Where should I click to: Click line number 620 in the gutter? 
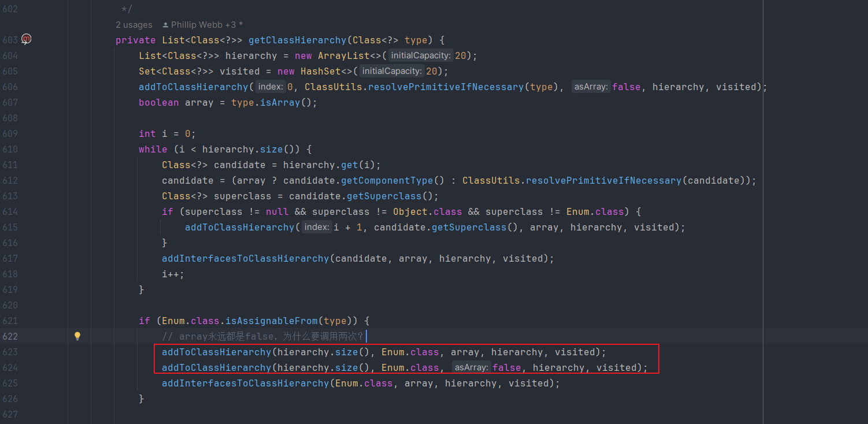point(10,305)
